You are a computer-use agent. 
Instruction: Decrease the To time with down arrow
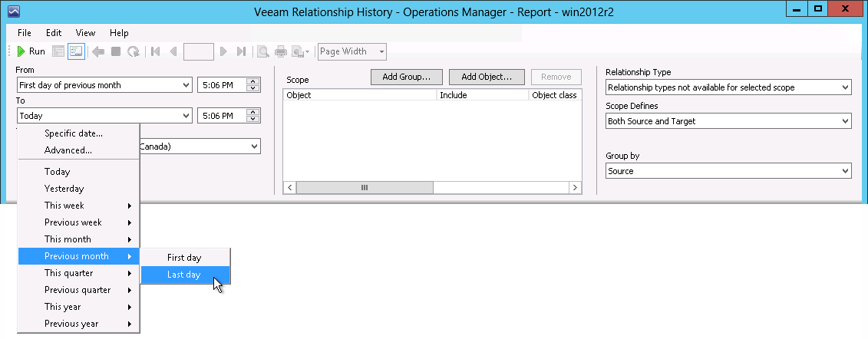[x=253, y=119]
